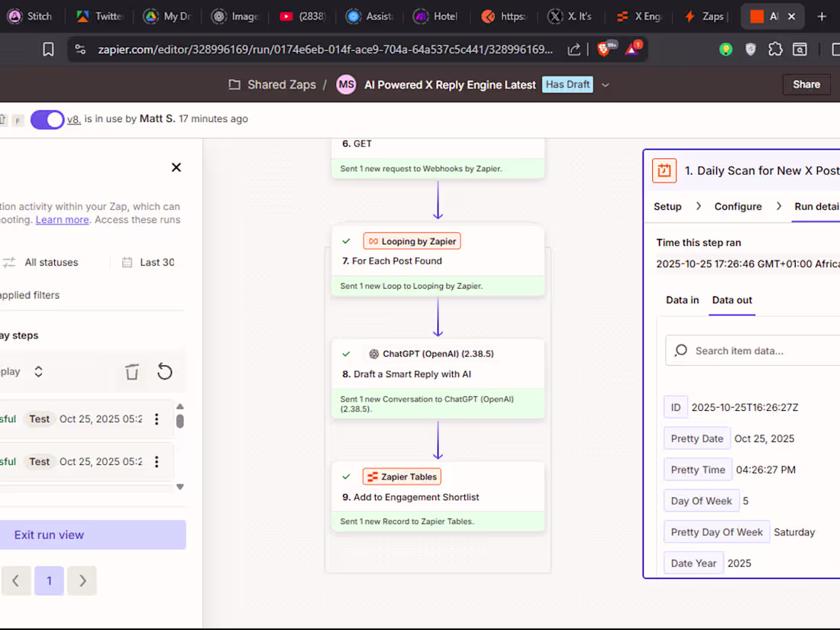Open the v8 version link

click(74, 119)
